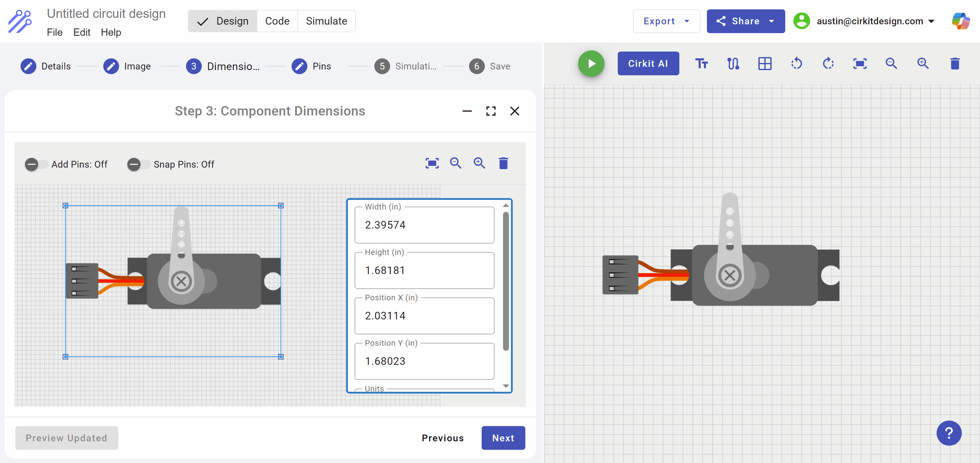Image resolution: width=980 pixels, height=463 pixels.
Task: Start simulation with green play button
Action: 591,64
